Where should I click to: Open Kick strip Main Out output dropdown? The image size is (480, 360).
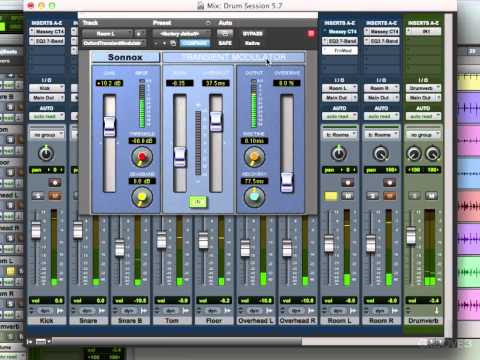[x=47, y=98]
